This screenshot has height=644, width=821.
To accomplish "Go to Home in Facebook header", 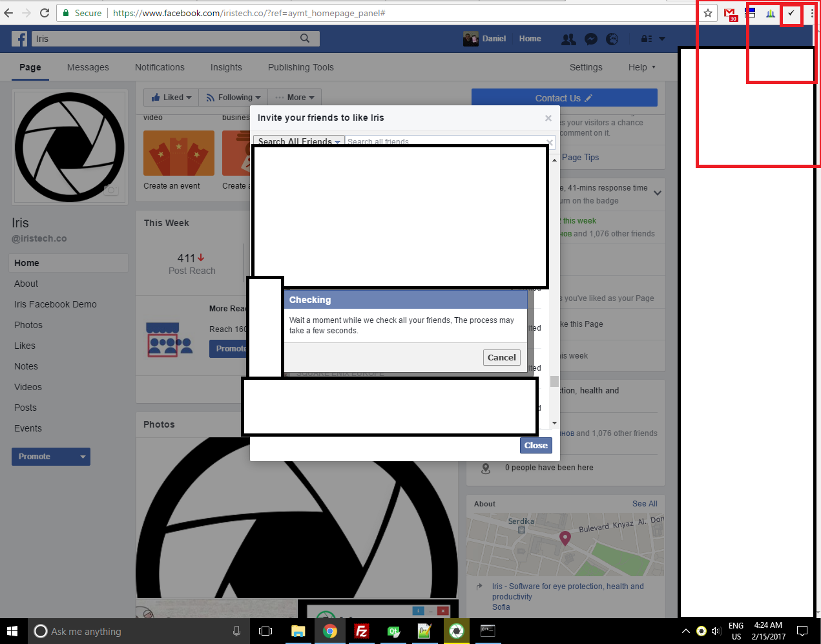I will point(530,39).
